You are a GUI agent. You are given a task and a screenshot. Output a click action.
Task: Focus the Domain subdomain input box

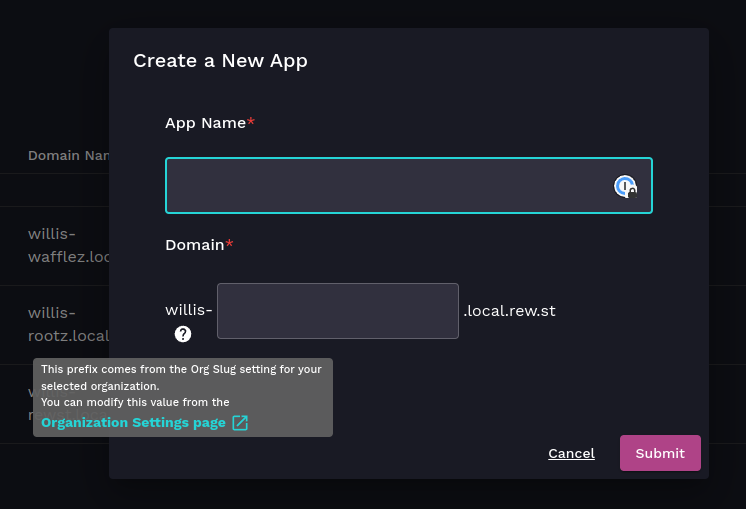337,311
